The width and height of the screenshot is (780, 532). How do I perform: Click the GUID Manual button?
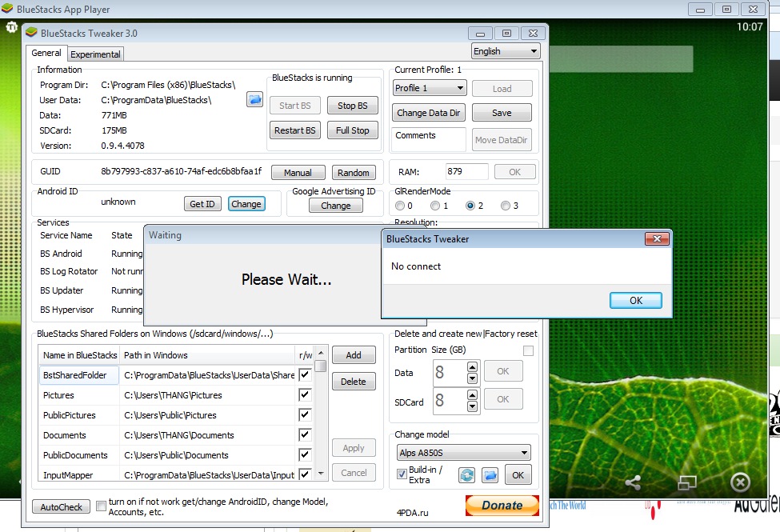tap(298, 173)
